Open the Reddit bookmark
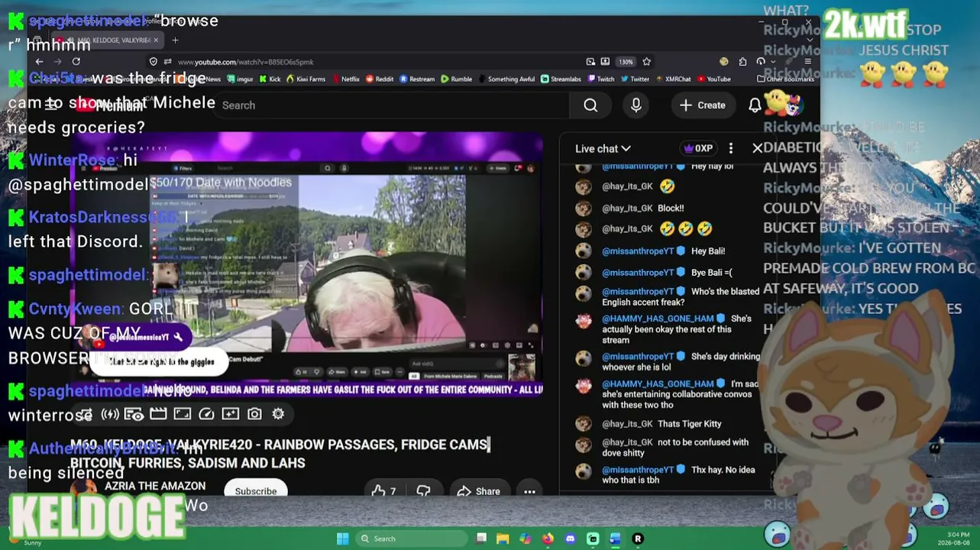Screen dimensions: 980x550 [x=379, y=79]
